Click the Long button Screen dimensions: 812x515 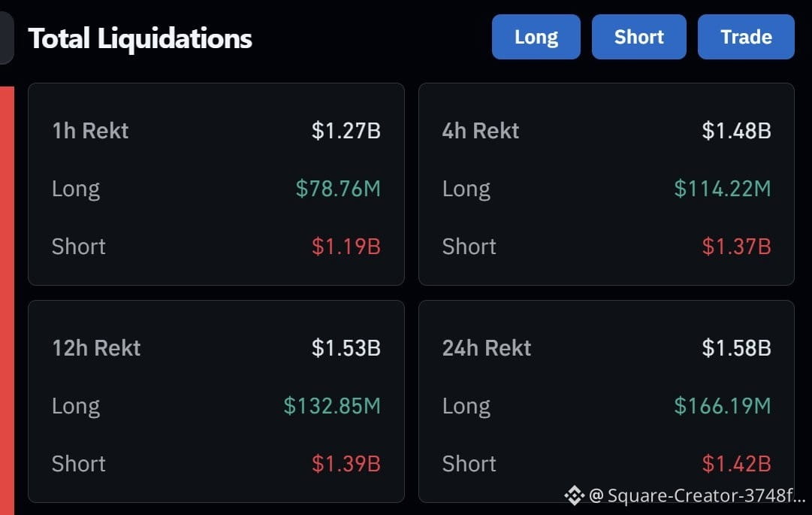536,37
